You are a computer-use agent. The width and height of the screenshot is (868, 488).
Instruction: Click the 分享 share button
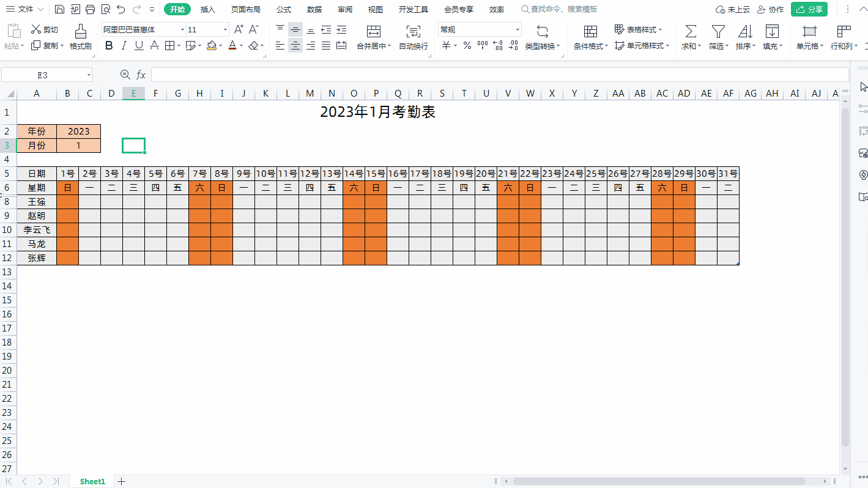[809, 9]
